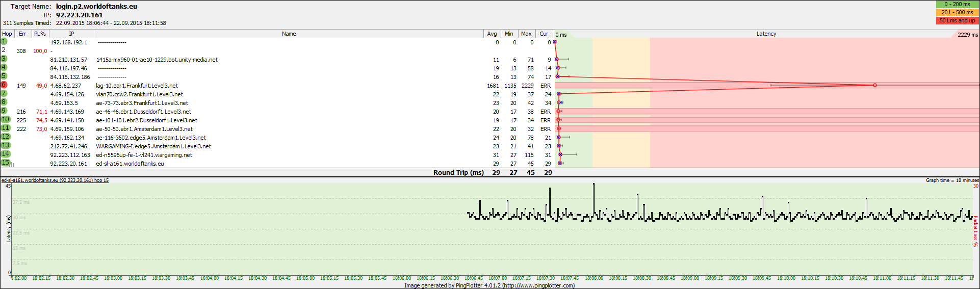Click the red 501 ms and up legend
Screen dimensions: 980x289
click(957, 20)
